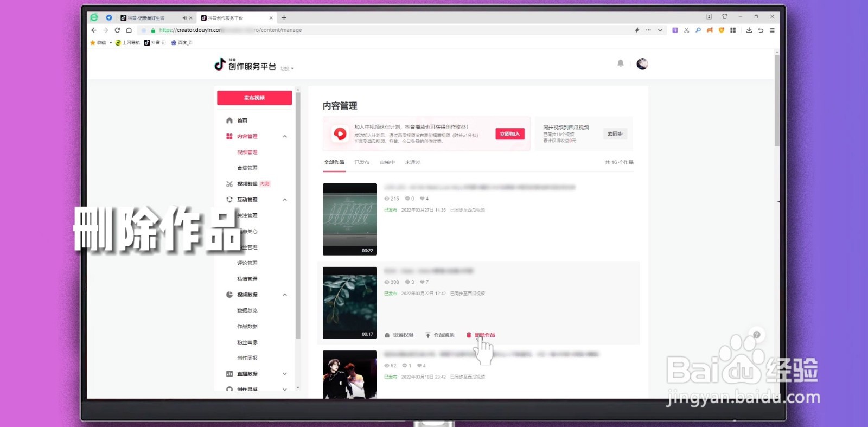Click the undo restore-tab arrow icon
This screenshot has height=427, width=868.
[x=761, y=30]
